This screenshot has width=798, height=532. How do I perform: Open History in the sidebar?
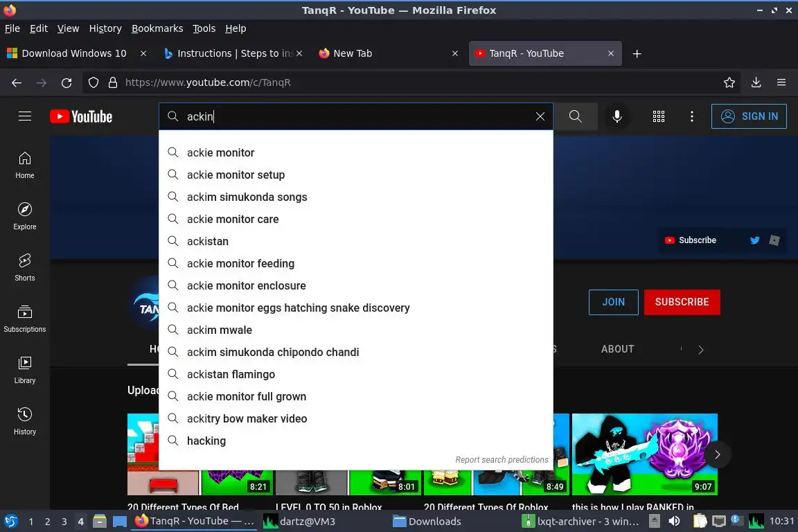point(24,422)
